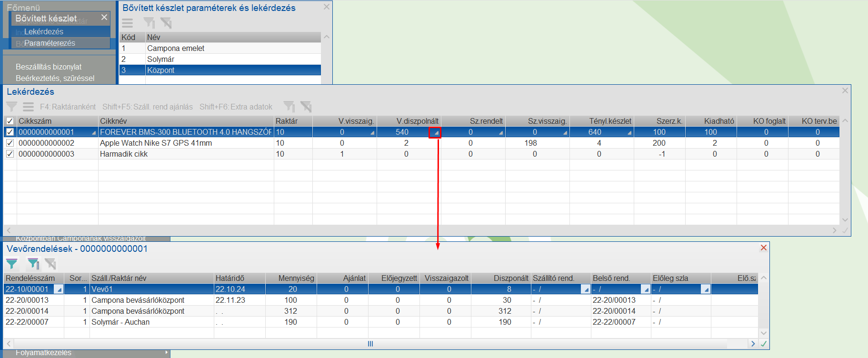Click the grey checkmark at Lekérdezés bottom corner
868x358 pixels.
845,230
